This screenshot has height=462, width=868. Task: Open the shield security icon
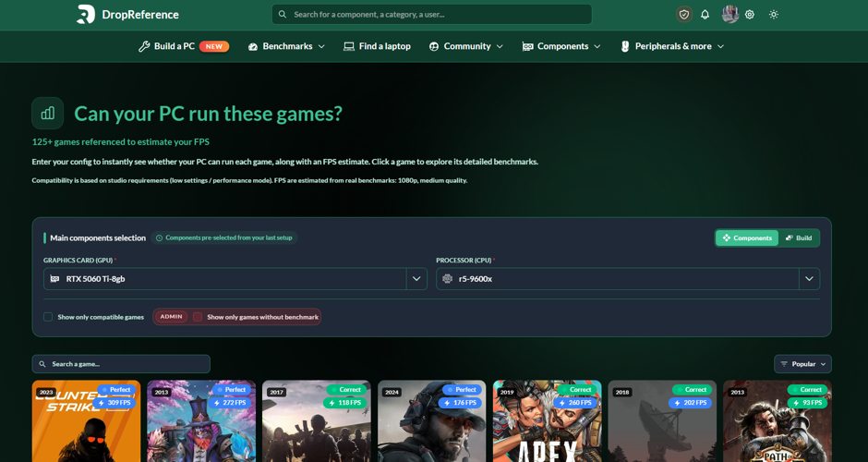[684, 15]
